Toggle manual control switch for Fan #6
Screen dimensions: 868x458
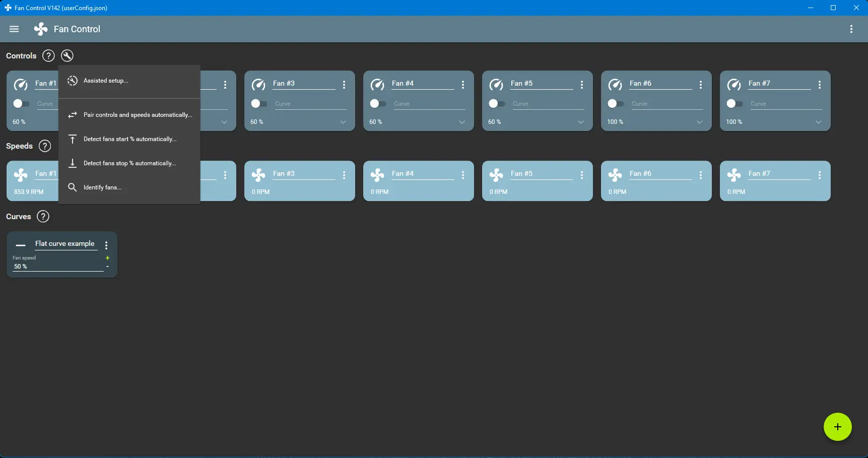tap(615, 103)
